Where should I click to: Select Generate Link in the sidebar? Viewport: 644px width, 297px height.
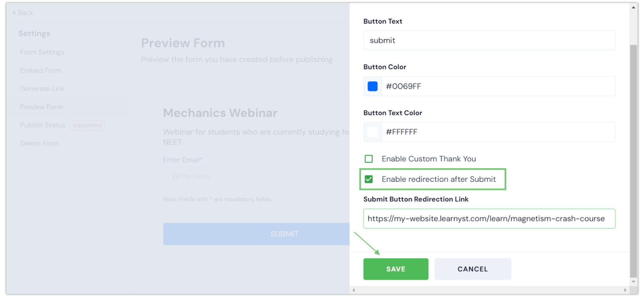pos(42,88)
